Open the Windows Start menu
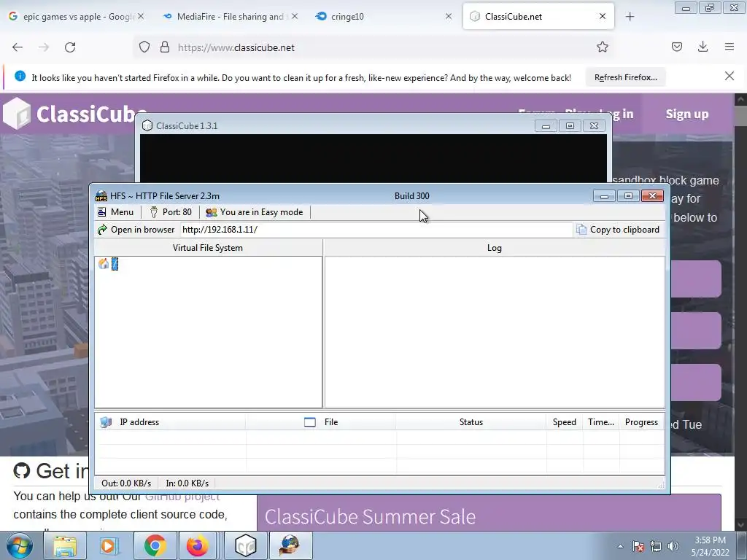Image resolution: width=747 pixels, height=560 pixels. pyautogui.click(x=19, y=545)
